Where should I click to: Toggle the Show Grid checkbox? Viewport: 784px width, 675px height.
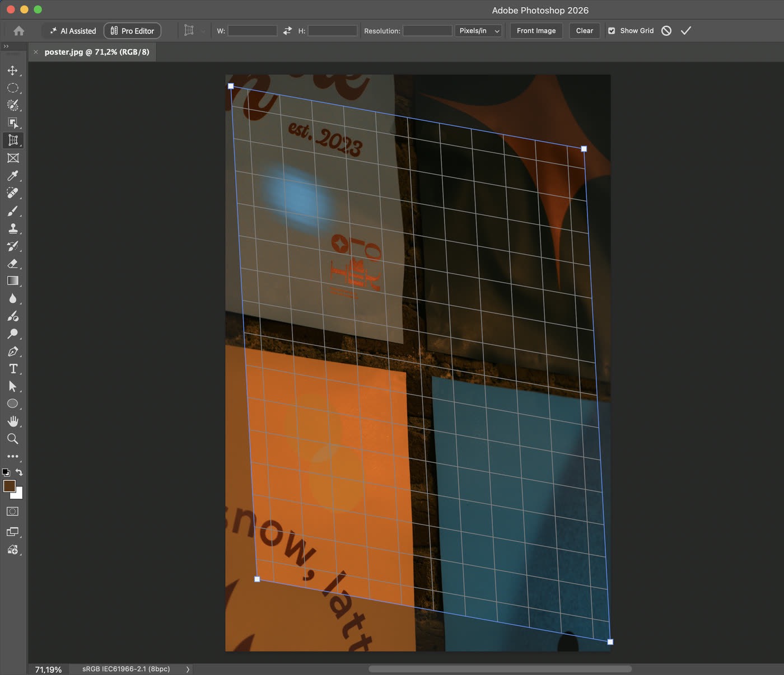coord(612,31)
